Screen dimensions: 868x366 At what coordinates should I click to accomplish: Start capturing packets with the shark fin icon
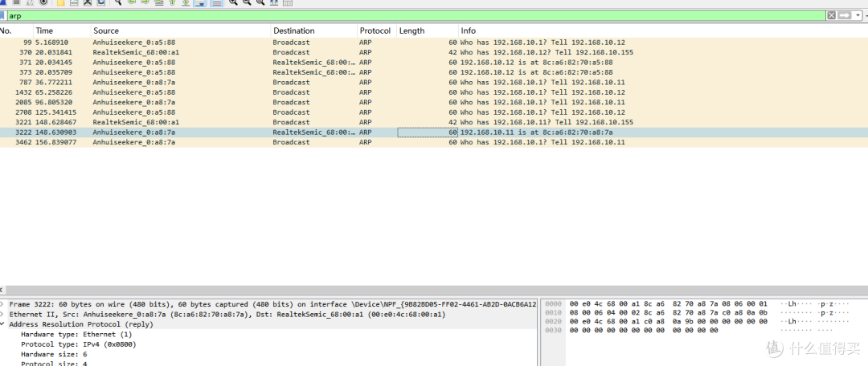2,2
